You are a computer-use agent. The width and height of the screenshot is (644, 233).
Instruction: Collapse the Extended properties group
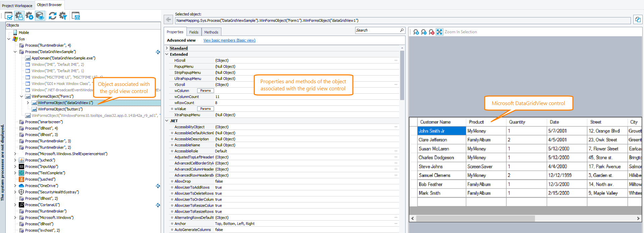click(167, 54)
